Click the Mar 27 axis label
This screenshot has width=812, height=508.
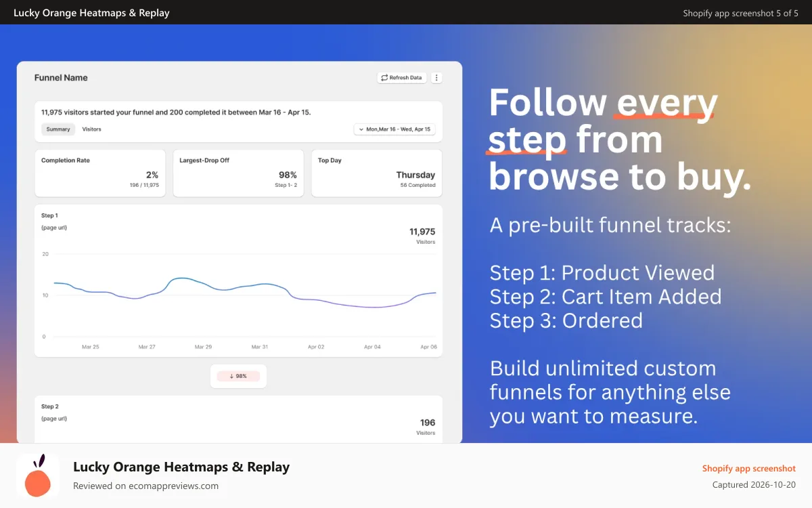coord(147,347)
